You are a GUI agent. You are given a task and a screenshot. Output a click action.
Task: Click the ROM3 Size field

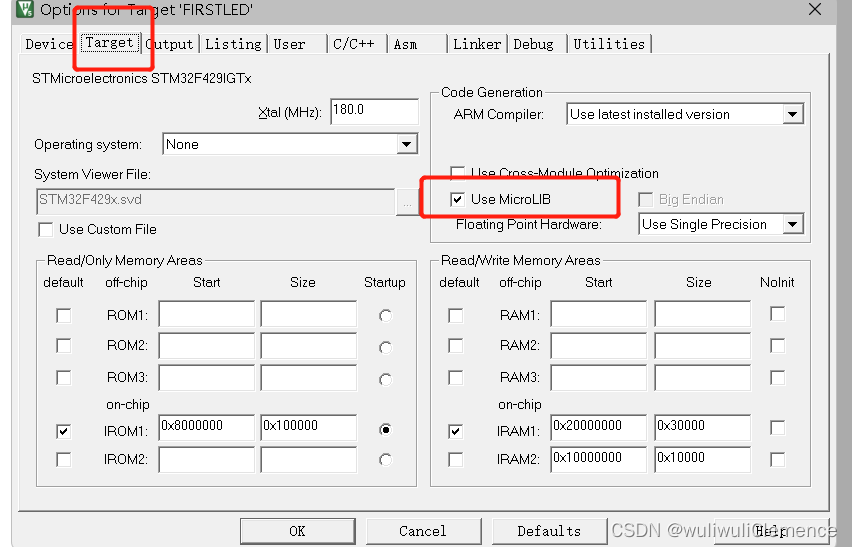click(309, 378)
